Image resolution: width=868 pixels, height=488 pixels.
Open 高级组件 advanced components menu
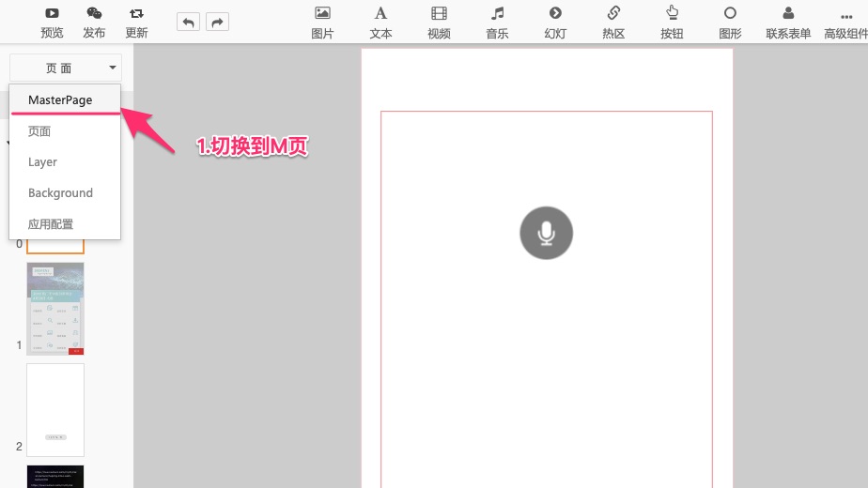coord(846,14)
